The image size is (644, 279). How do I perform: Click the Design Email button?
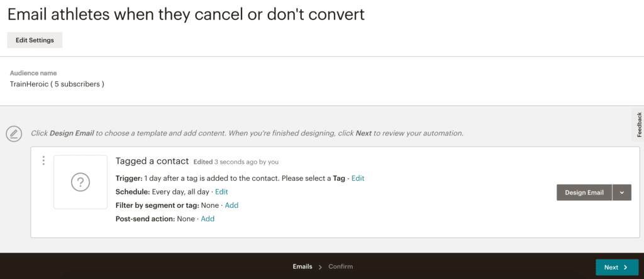[584, 193]
